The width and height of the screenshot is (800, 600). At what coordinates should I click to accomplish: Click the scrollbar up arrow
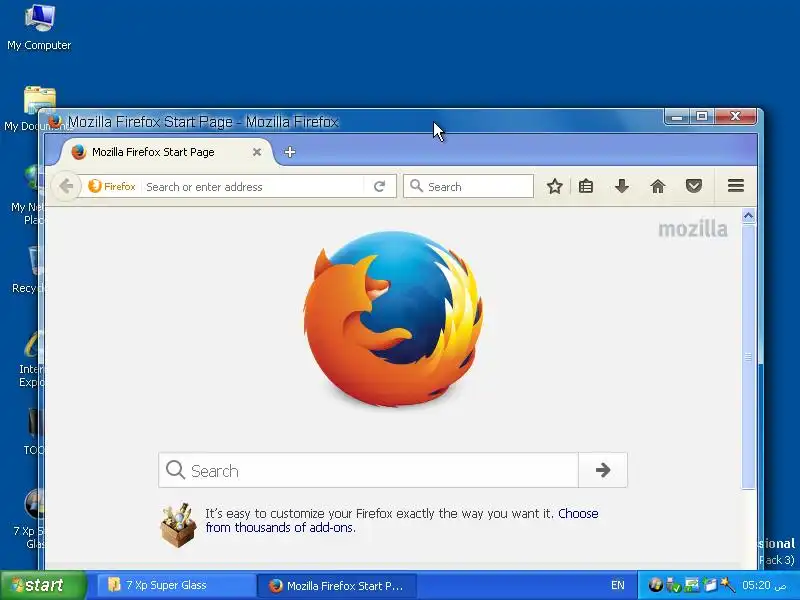(x=748, y=216)
